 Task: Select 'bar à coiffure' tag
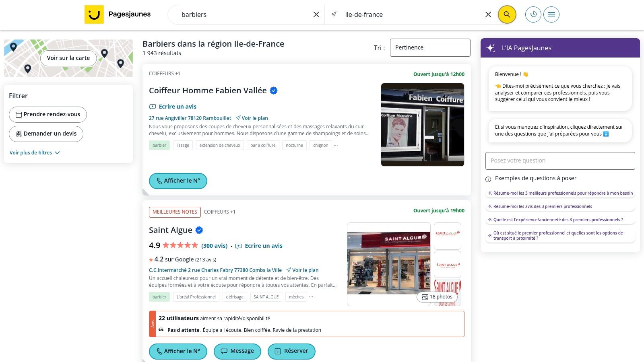coord(263,145)
